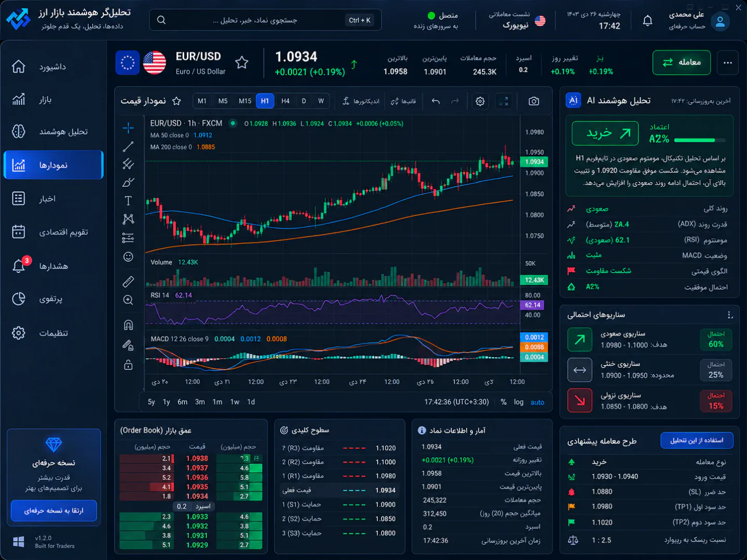The height and width of the screenshot is (560, 747).
Task: Select the ruler measure tool
Action: tap(128, 282)
